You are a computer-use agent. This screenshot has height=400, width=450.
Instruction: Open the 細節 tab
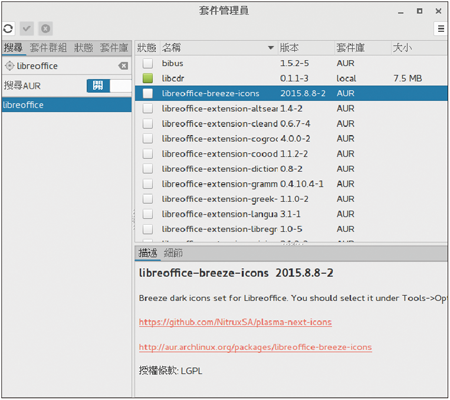tap(173, 253)
